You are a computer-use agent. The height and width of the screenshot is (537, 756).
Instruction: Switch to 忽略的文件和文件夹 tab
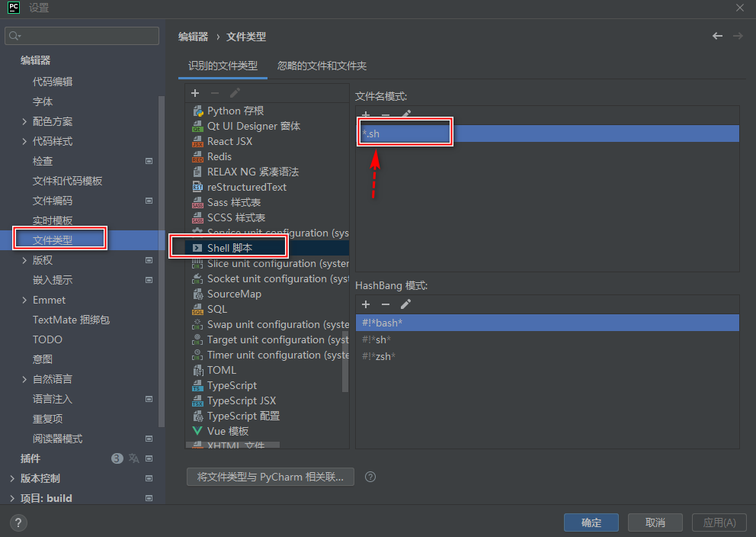click(x=322, y=66)
